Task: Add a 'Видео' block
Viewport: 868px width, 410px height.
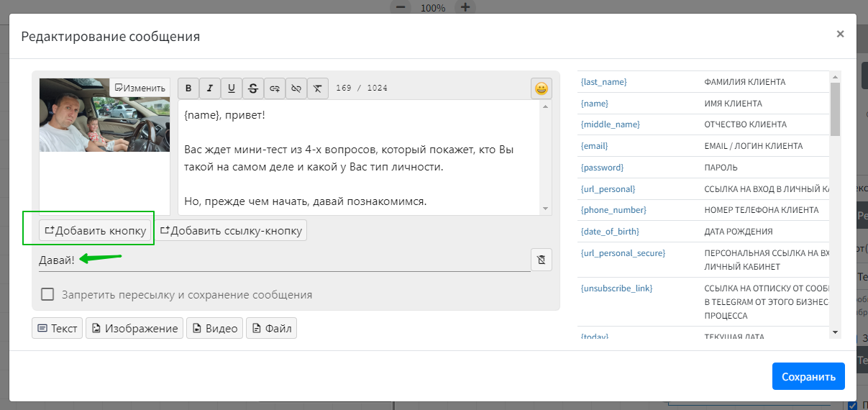Action: coord(214,328)
